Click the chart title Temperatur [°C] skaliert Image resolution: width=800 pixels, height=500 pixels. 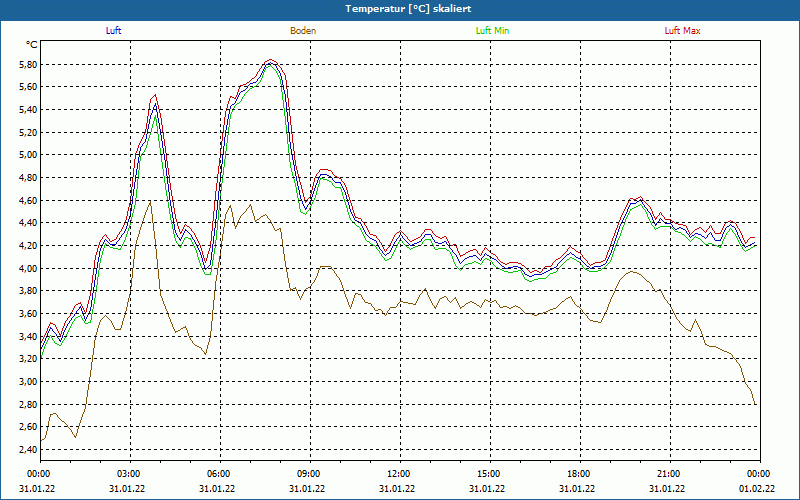[x=400, y=8]
